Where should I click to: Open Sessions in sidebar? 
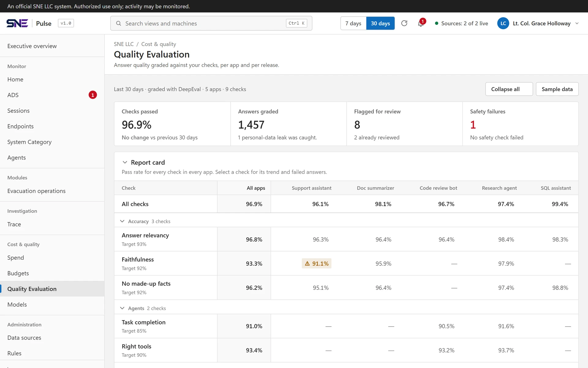[x=52, y=111]
